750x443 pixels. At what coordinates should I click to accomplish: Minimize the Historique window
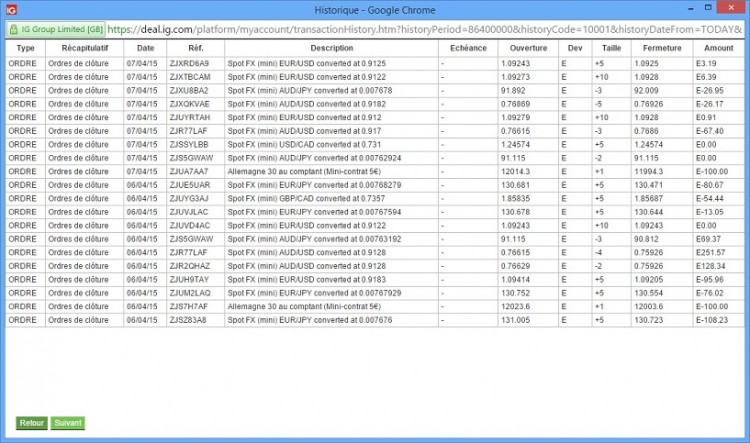691,8
